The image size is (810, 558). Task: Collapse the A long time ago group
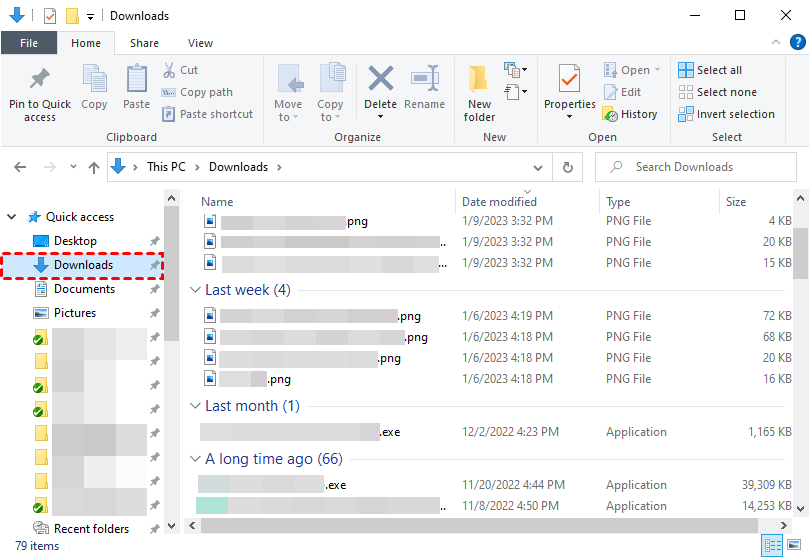pos(196,459)
